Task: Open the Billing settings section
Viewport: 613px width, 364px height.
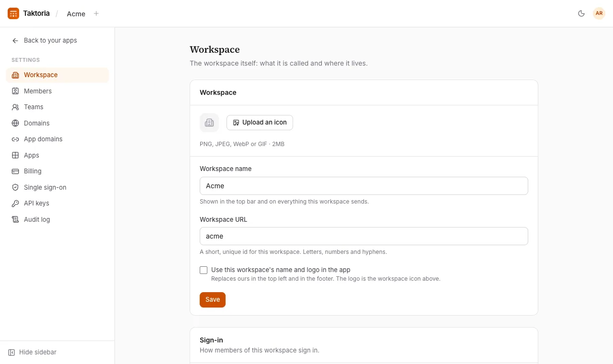Action: 57,171
